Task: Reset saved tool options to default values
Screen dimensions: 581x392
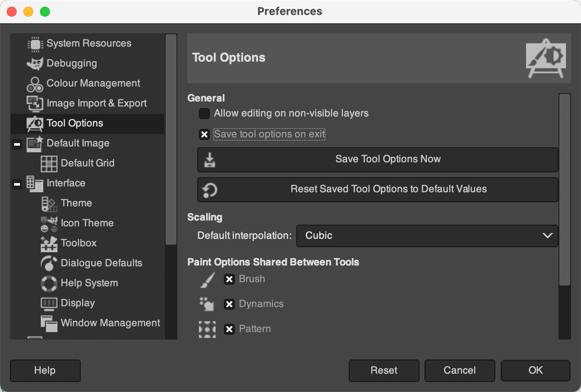Action: 377,189
